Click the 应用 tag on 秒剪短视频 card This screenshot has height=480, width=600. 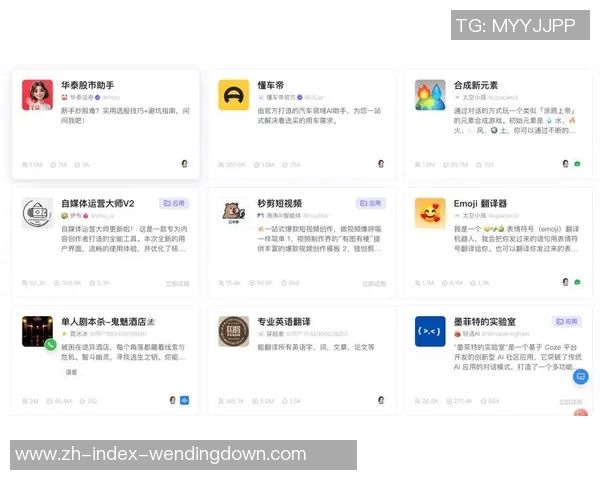click(370, 203)
